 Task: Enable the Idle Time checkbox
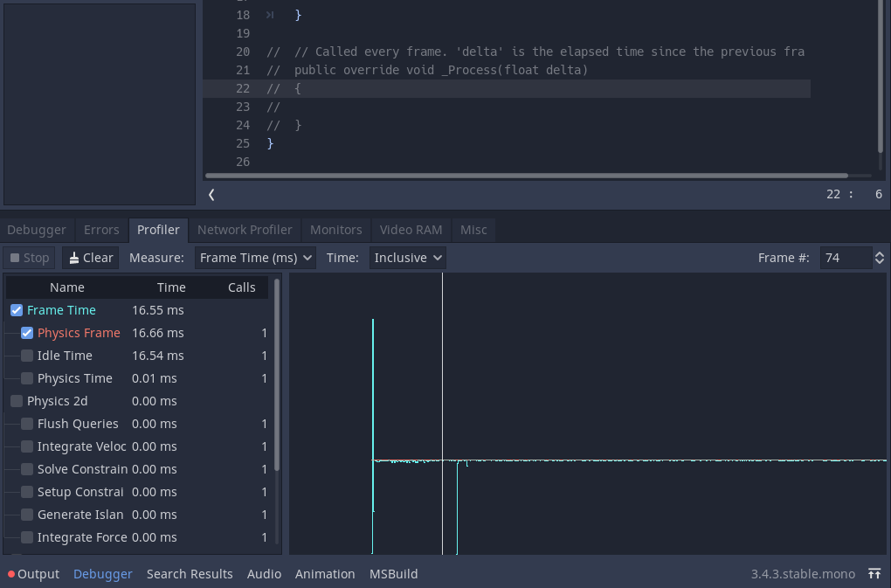click(x=27, y=356)
